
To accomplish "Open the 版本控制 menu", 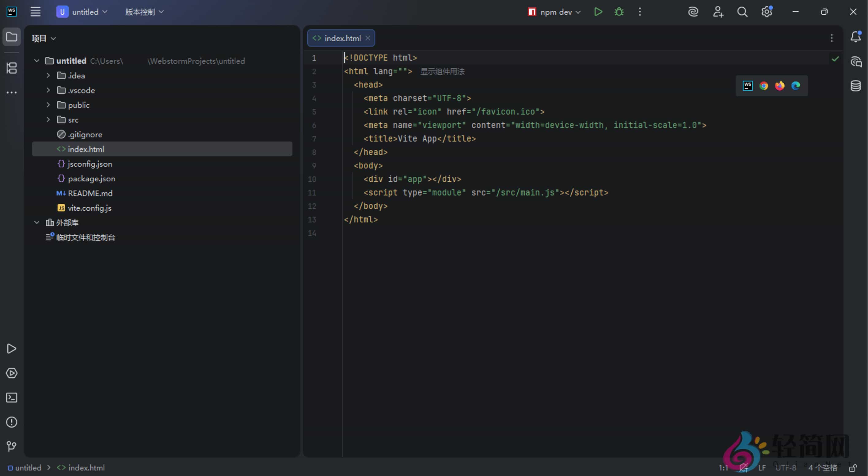I will coord(143,11).
